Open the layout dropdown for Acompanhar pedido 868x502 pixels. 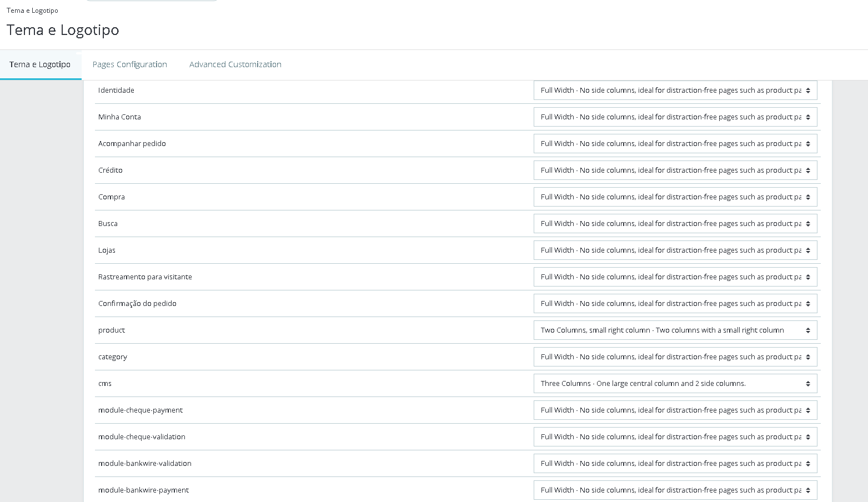tap(675, 144)
